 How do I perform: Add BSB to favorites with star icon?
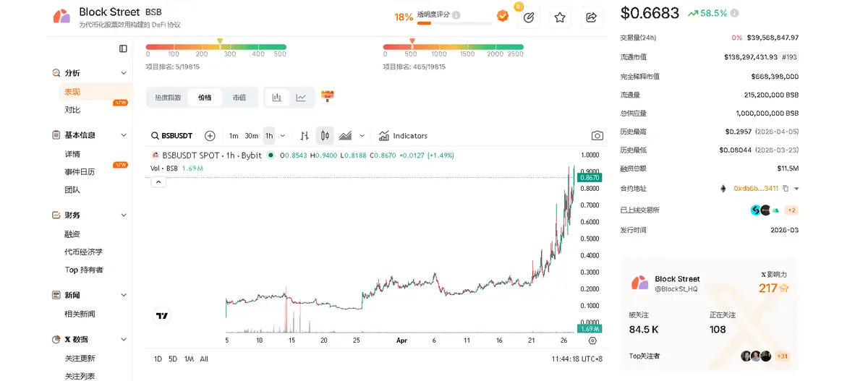click(560, 17)
